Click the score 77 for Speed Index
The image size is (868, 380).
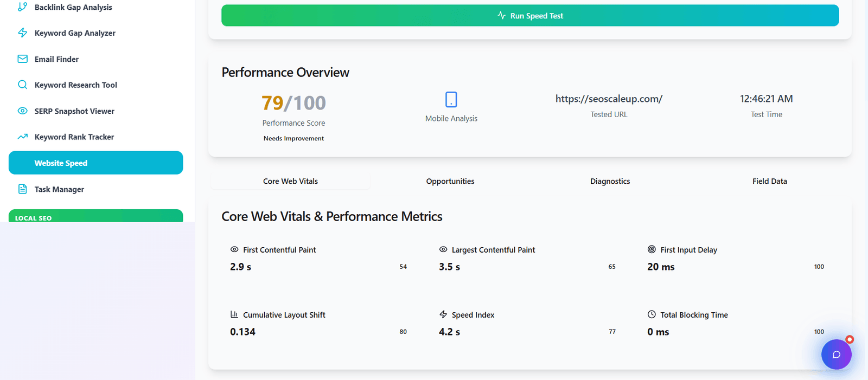pyautogui.click(x=612, y=332)
